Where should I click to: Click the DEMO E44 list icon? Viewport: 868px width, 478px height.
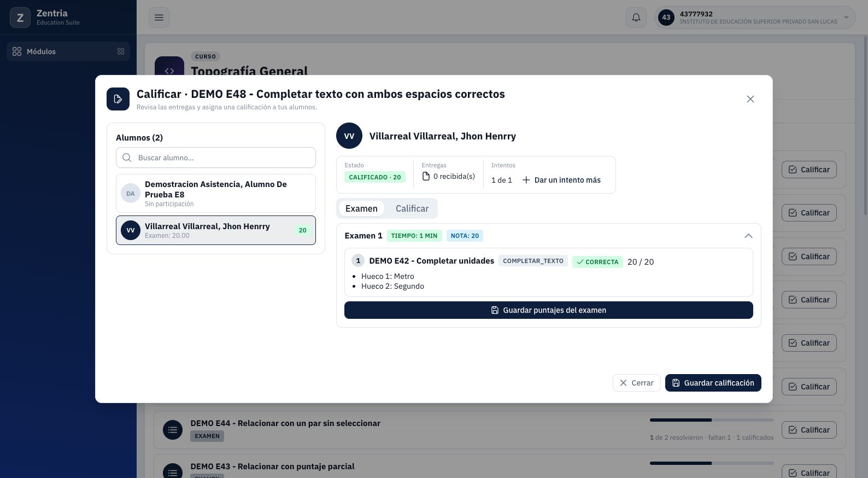click(173, 430)
